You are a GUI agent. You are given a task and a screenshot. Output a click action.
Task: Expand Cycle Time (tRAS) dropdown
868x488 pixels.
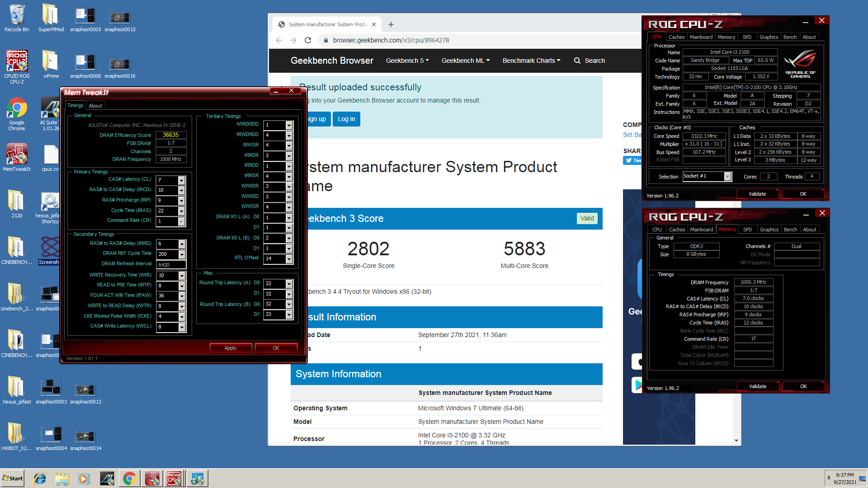click(x=181, y=211)
